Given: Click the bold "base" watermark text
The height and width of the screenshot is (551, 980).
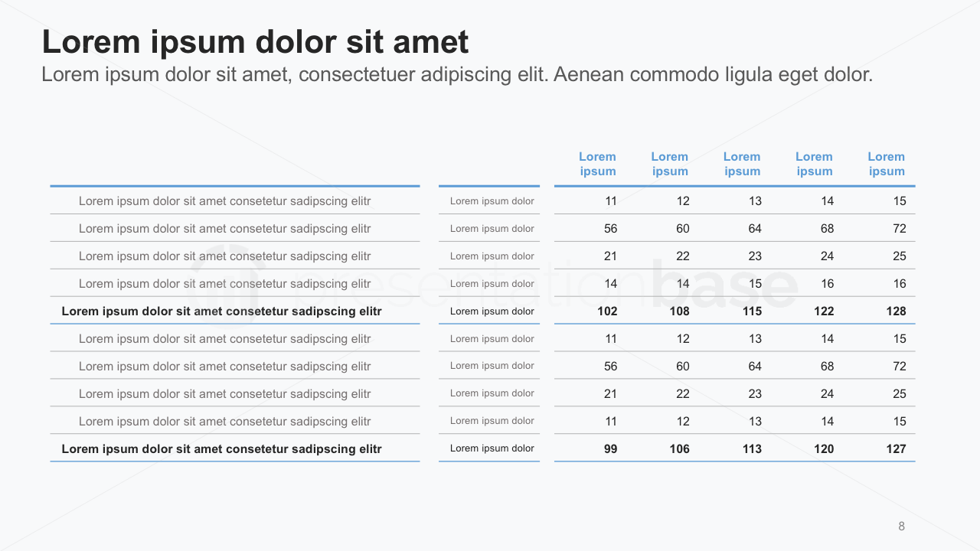Looking at the screenshot, I should (x=724, y=285).
